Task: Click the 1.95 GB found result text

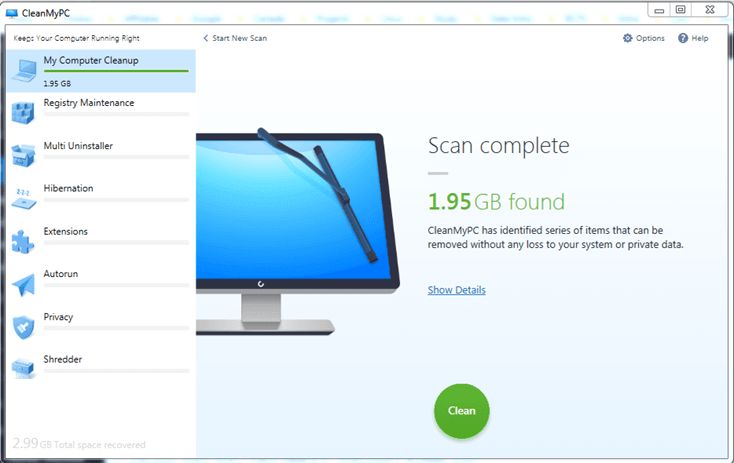Action: pos(496,202)
